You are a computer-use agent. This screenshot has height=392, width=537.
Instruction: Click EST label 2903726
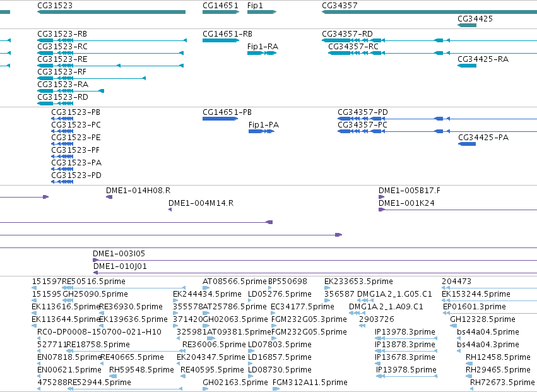pos(376,319)
